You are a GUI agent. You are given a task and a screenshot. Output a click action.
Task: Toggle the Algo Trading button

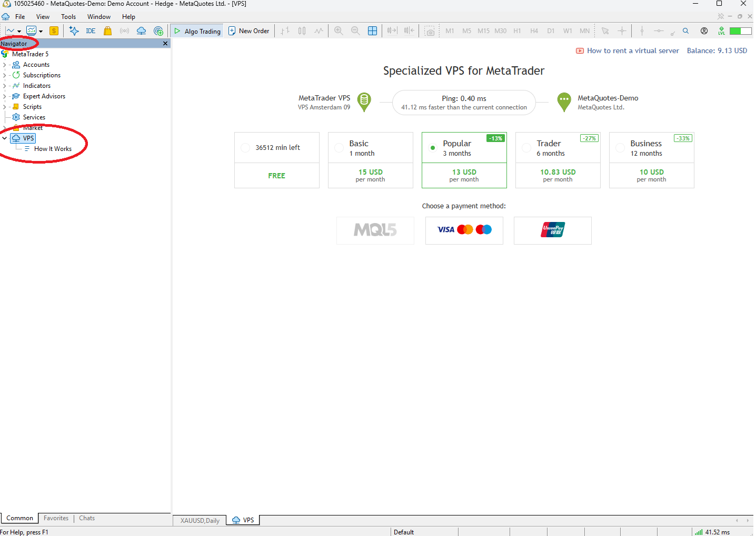click(x=197, y=31)
